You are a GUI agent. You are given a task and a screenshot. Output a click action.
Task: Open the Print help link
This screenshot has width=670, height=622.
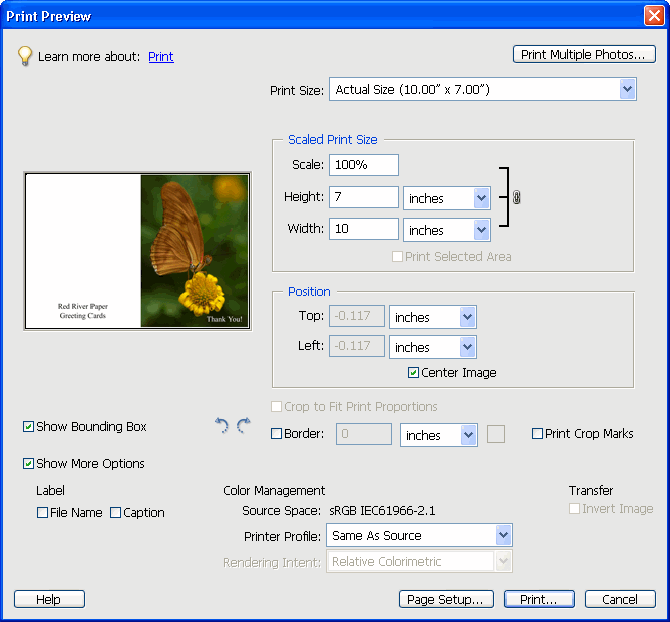161,57
